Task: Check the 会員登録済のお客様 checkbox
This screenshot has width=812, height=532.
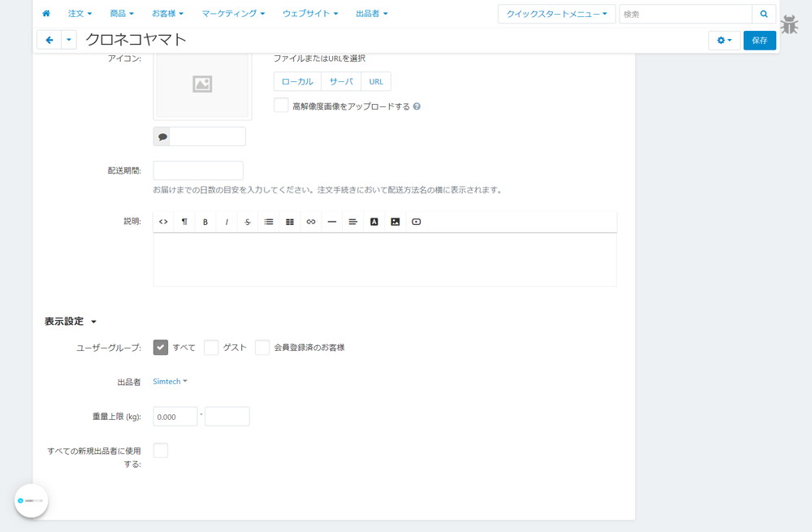Action: pos(262,347)
